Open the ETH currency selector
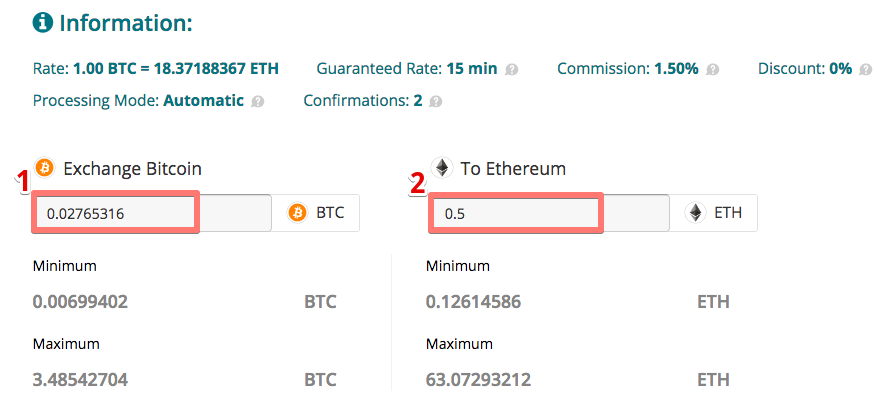 point(713,213)
